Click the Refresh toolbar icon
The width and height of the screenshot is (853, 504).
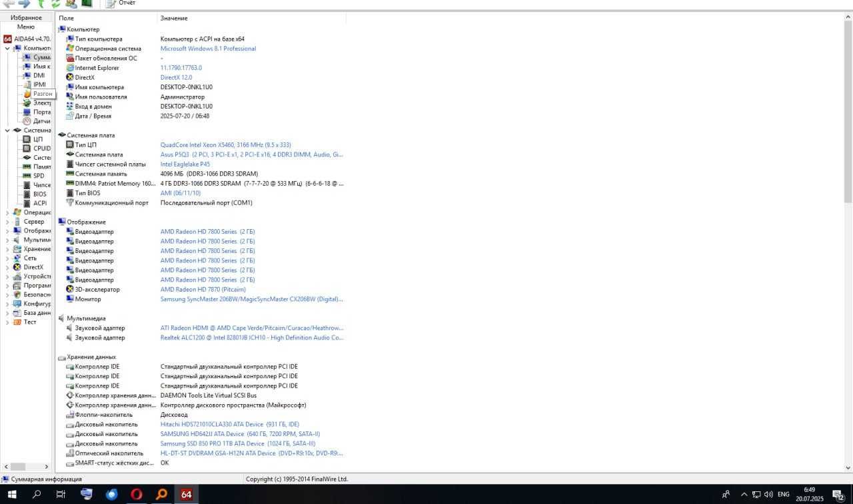(x=56, y=3)
